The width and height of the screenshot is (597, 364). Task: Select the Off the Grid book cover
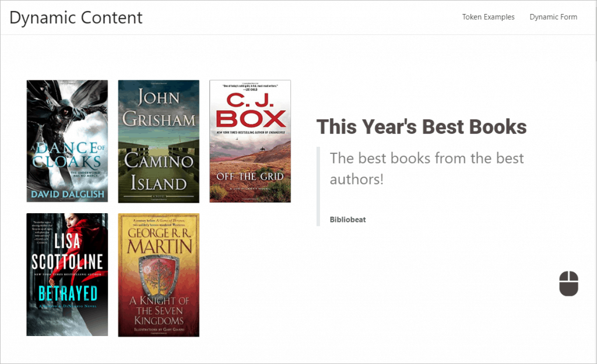click(x=250, y=141)
